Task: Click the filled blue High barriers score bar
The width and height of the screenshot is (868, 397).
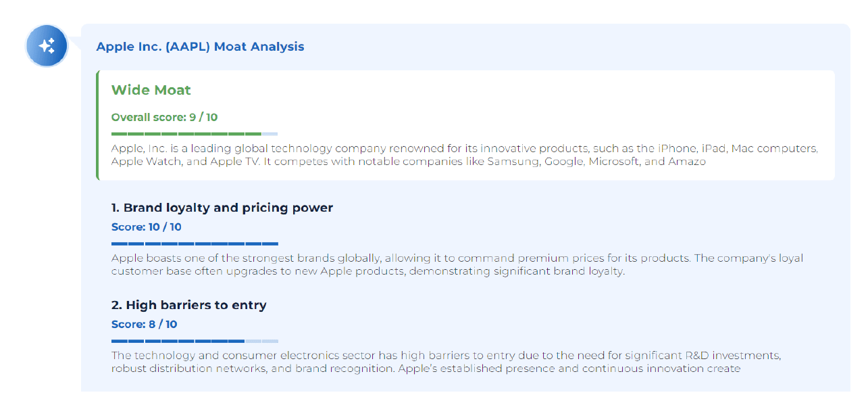Action: point(178,341)
